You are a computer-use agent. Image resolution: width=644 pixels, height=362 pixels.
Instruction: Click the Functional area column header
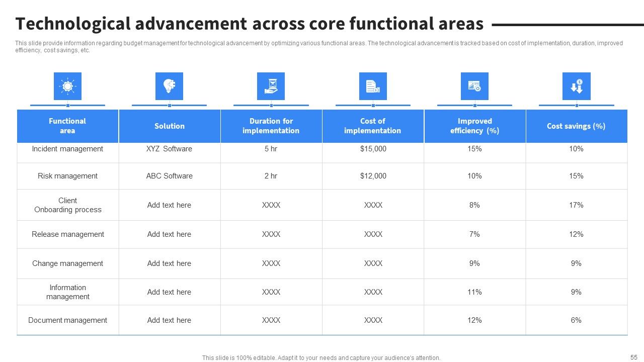(x=68, y=126)
